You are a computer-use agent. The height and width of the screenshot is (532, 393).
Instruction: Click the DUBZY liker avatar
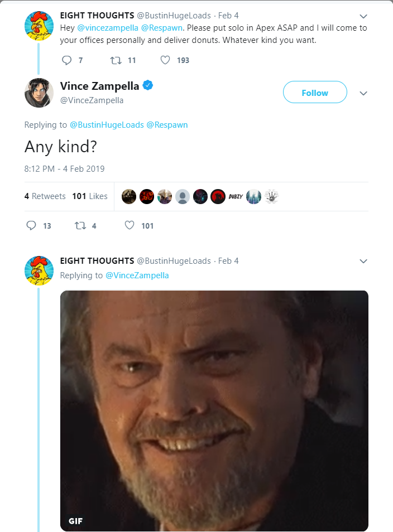(x=236, y=196)
